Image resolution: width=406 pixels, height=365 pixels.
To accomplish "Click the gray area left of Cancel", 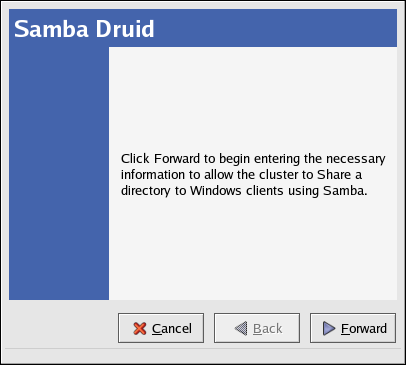I will coord(62,328).
